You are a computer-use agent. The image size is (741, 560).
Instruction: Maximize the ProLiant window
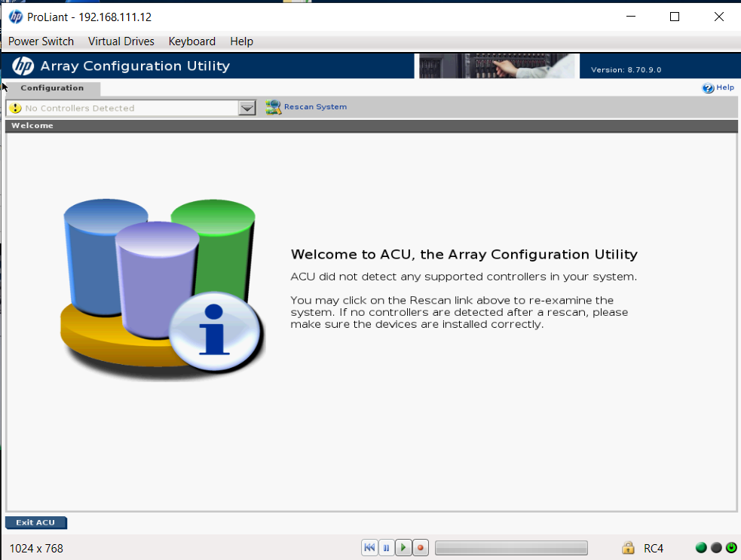coord(675,17)
